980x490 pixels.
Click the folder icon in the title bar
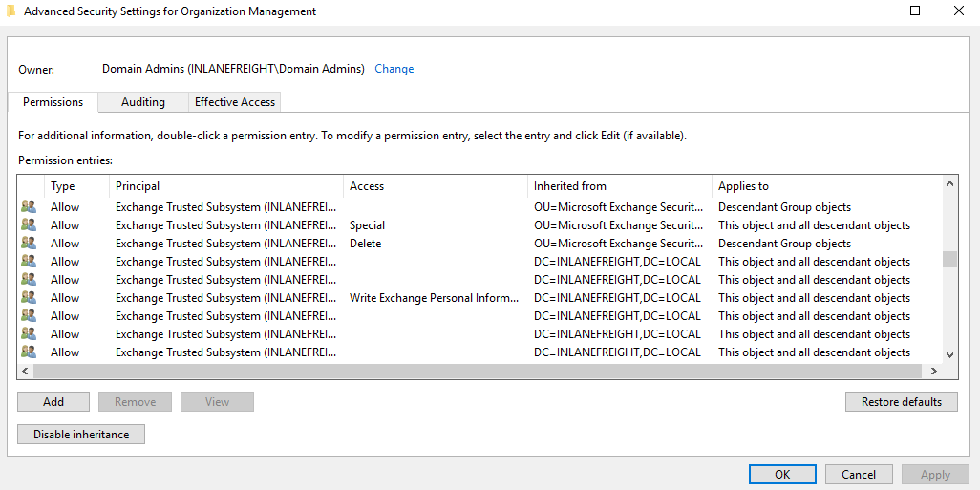coord(11,11)
